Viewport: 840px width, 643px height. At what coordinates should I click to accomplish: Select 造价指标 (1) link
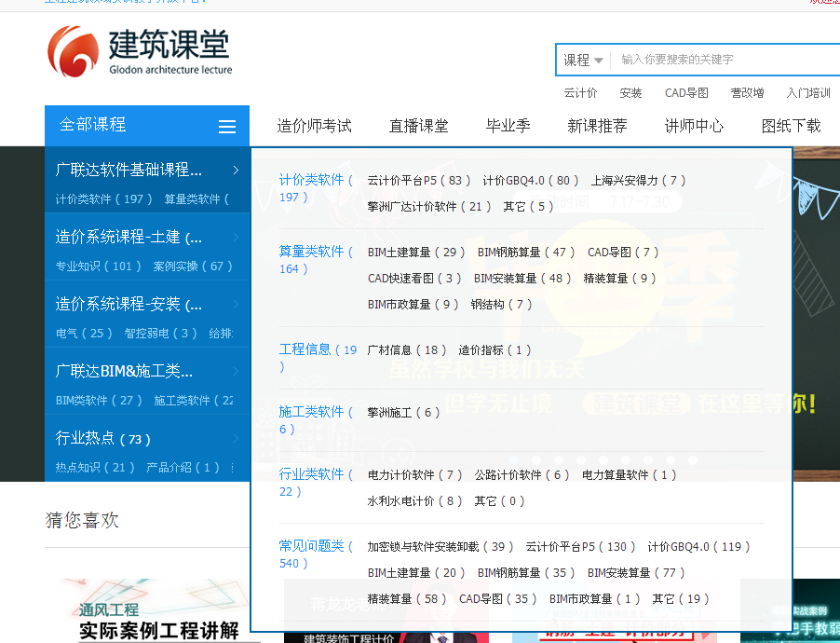click(495, 350)
